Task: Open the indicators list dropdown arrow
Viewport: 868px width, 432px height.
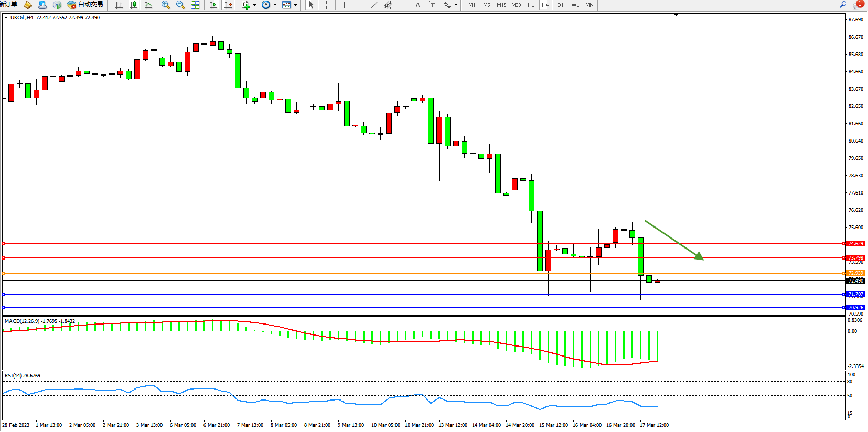Action: pos(255,5)
